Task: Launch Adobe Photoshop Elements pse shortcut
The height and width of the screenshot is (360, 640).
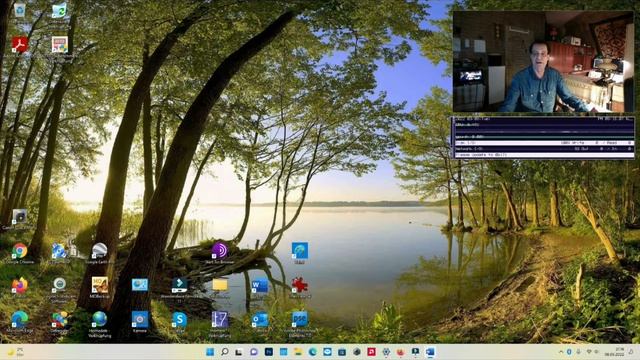Action: [300, 319]
